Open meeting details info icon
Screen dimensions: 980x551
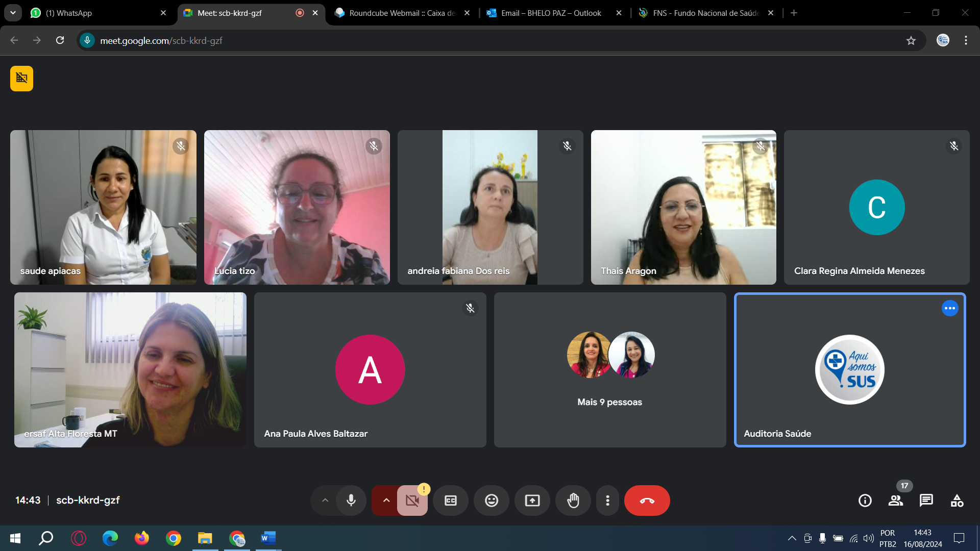point(865,500)
